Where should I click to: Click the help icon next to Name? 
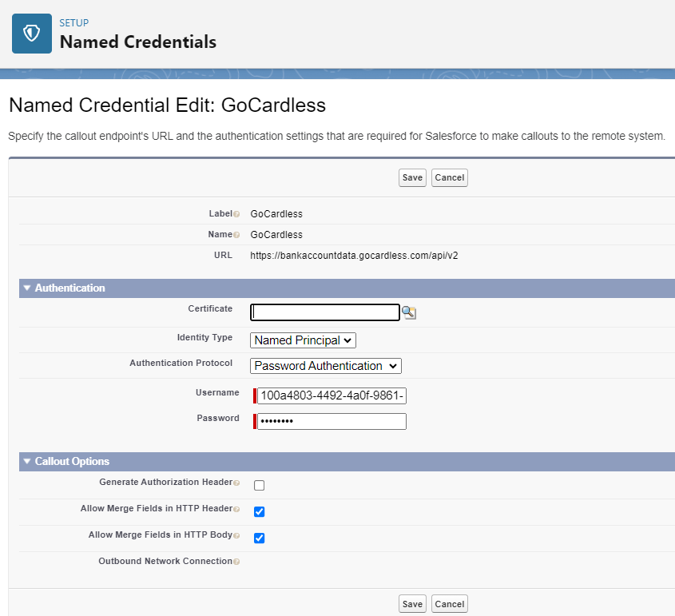click(x=236, y=235)
